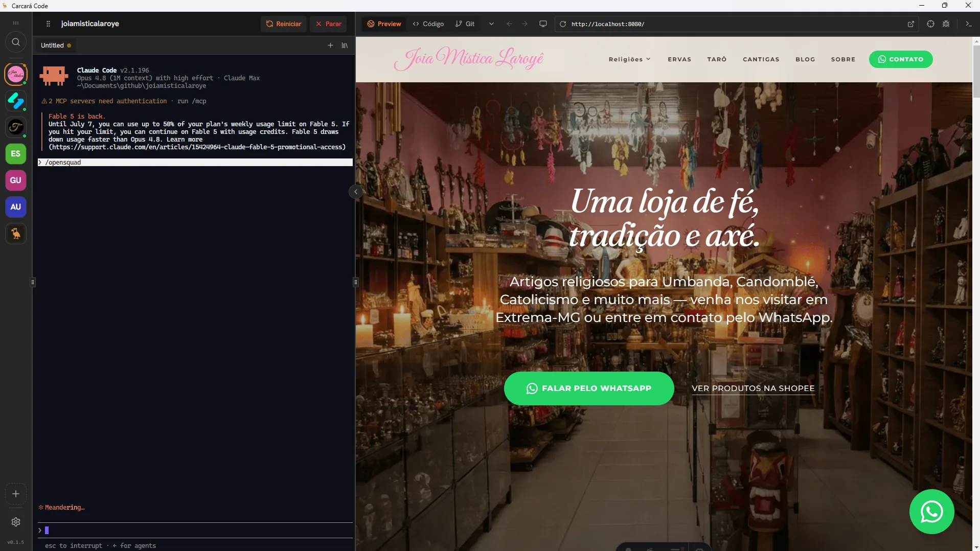Collapse terminal panel with chevron handle

(356, 192)
